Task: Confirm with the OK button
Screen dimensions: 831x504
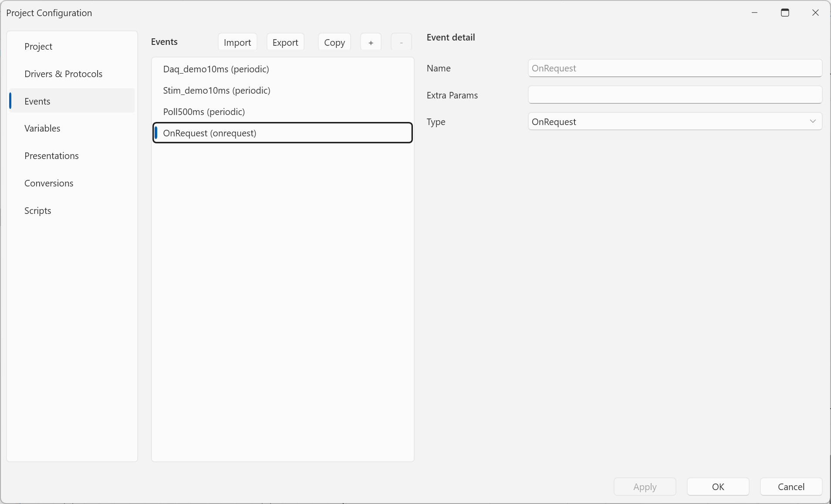Action: (x=718, y=487)
